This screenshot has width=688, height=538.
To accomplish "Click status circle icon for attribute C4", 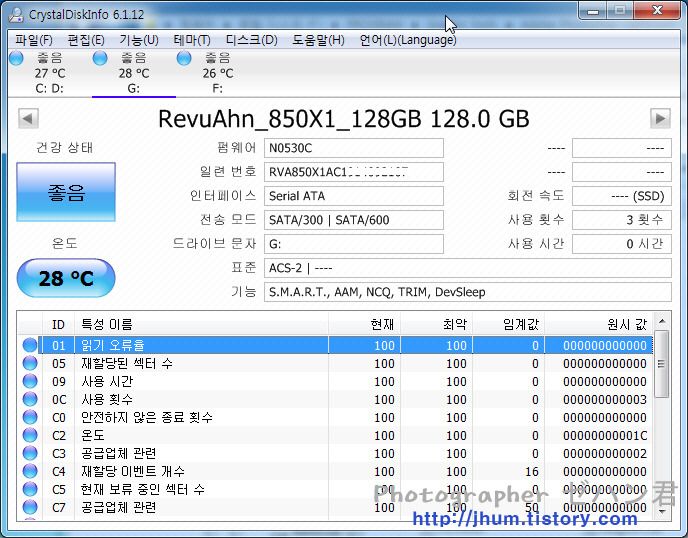I will [30, 471].
